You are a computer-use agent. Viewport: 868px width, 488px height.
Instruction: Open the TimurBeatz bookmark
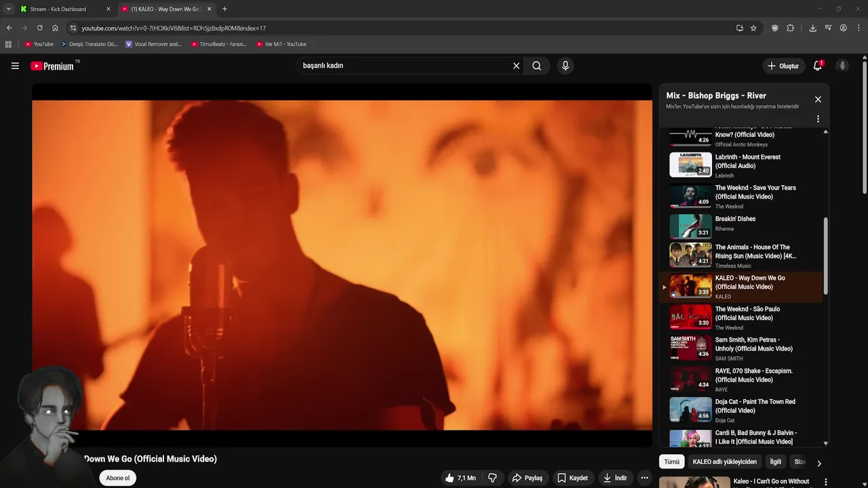tap(218, 44)
